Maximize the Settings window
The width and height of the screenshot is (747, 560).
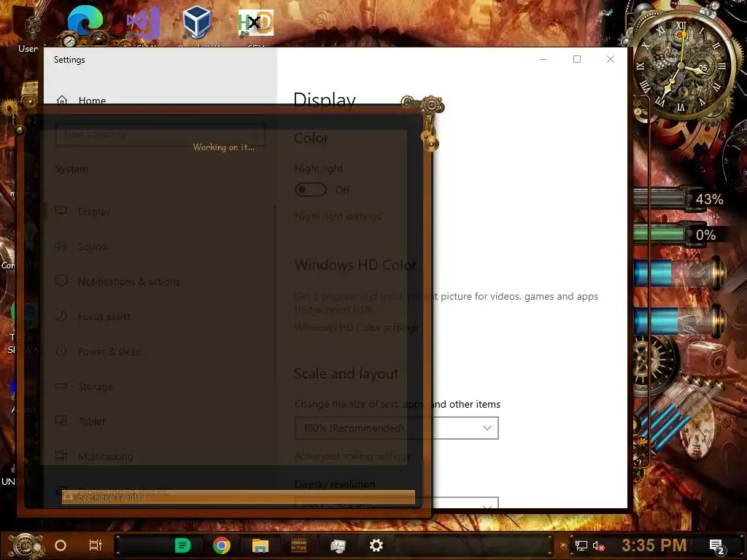pos(577,59)
